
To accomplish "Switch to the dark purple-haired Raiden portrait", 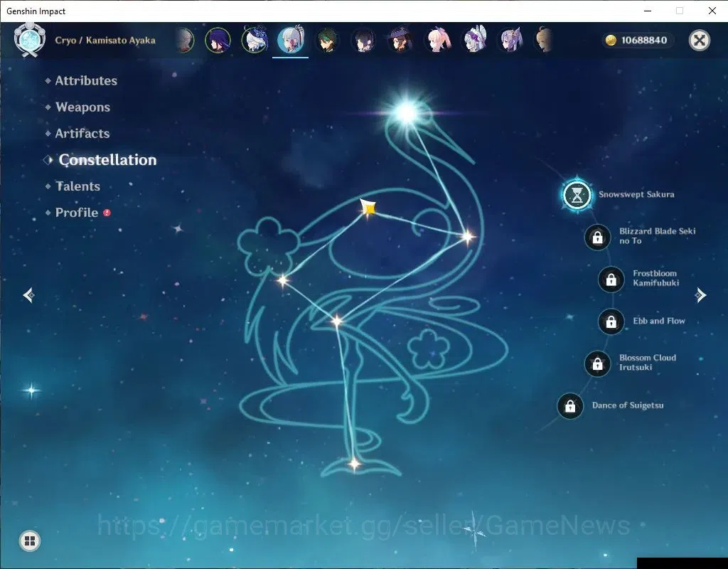I will pos(218,41).
